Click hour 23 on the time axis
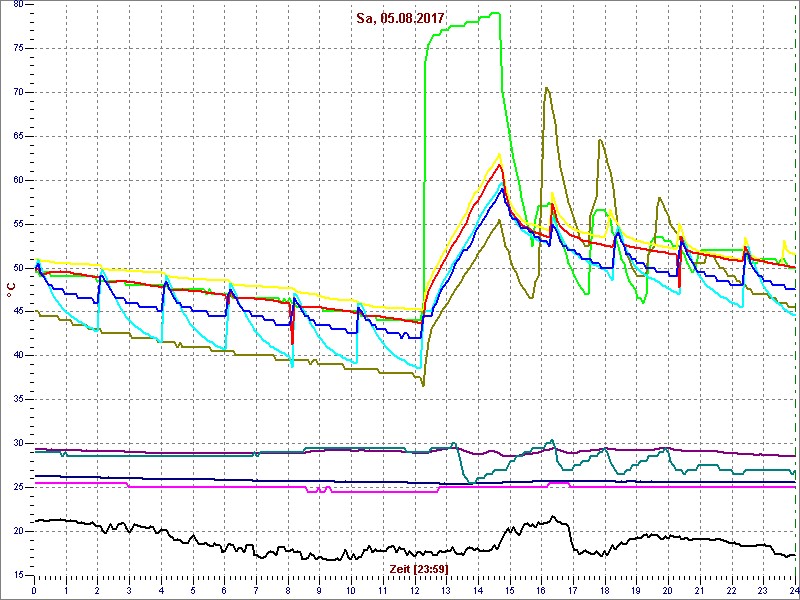The height and width of the screenshot is (600, 800). pyautogui.click(x=763, y=590)
